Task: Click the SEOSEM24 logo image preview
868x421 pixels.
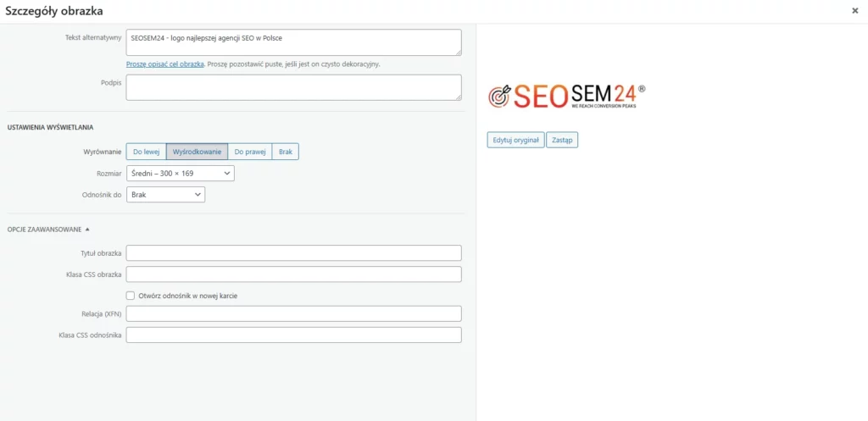Action: pos(567,97)
